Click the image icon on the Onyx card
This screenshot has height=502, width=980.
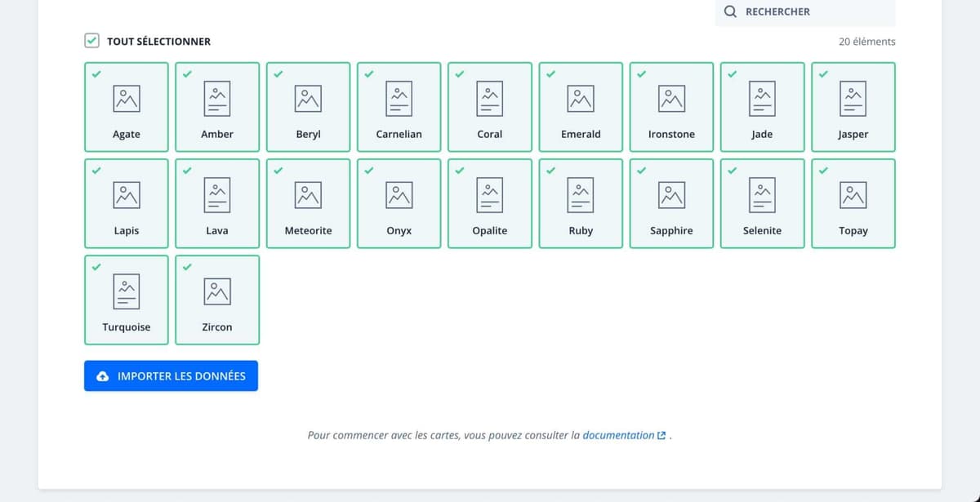pyautogui.click(x=399, y=194)
